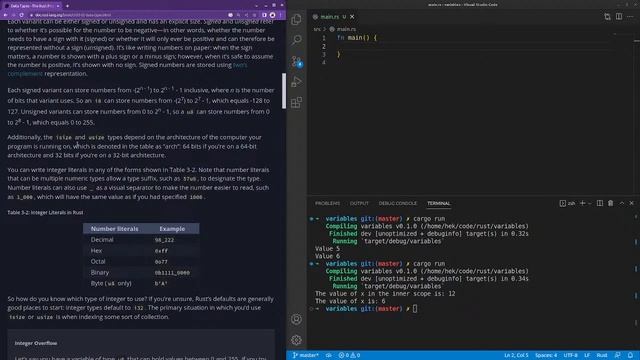The image size is (640, 360).
Task: Change language mode via Rust status item
Action: point(602,355)
